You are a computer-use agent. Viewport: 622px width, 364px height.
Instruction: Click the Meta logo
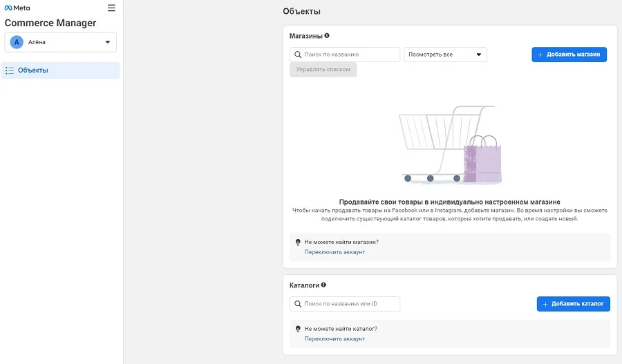pos(17,8)
